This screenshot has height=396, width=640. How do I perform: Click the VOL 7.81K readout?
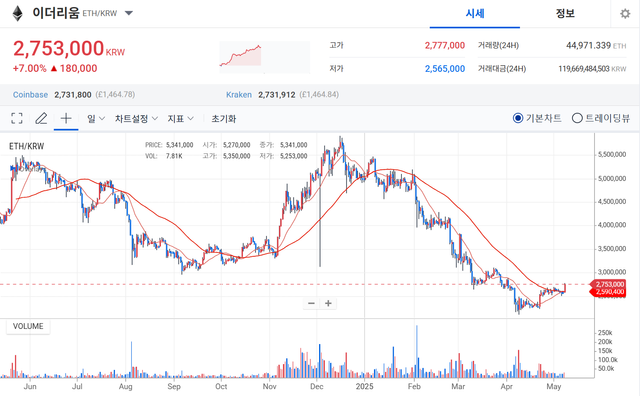164,156
